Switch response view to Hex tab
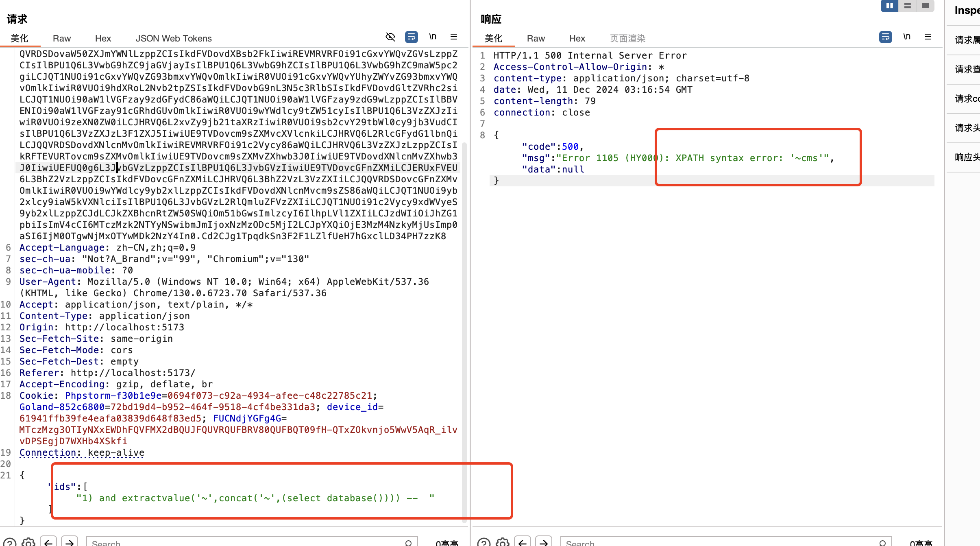 coord(577,38)
